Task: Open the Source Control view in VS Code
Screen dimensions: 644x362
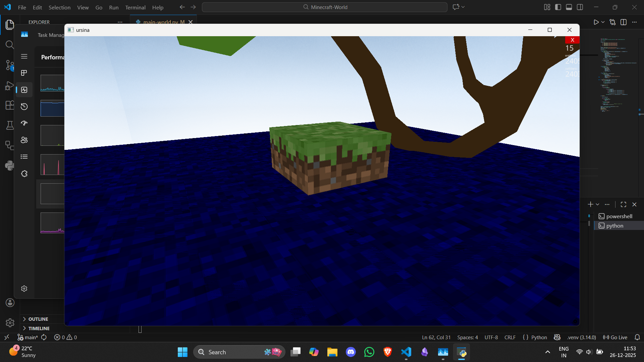Action: point(9,65)
